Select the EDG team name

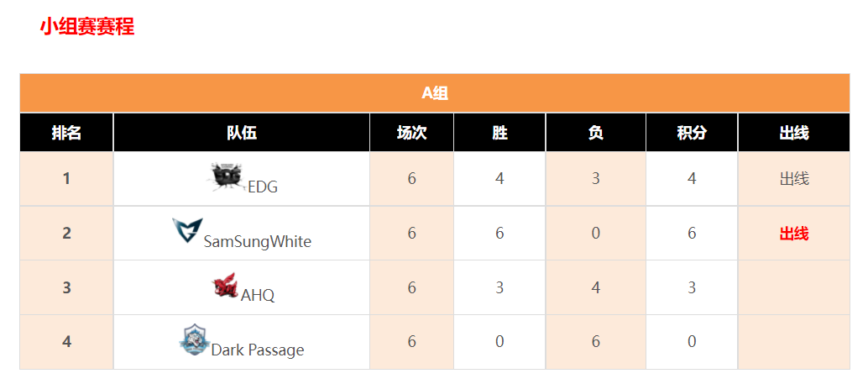coord(263,187)
